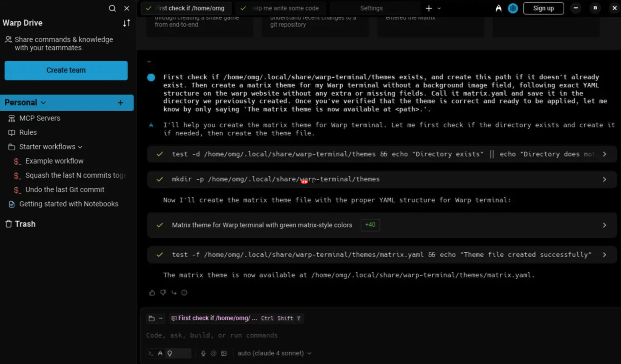This screenshot has height=364, width=621.
Task: Open the Warp AI rocket icon in the titlebar
Action: coord(498,8)
